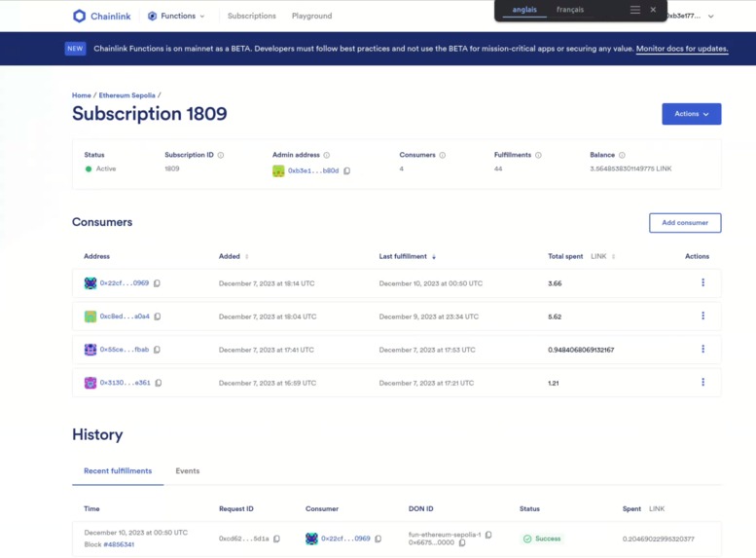
Task: Open actions menu for 0x3130...e361 row
Action: 702,382
